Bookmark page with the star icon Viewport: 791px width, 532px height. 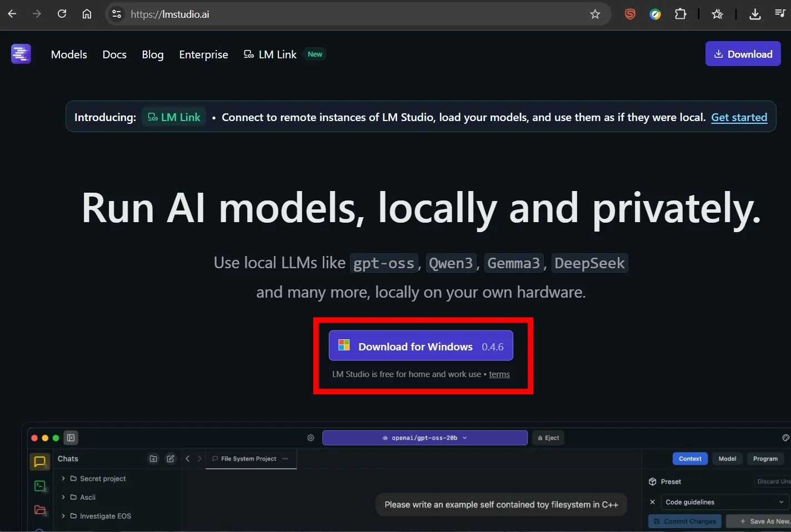pos(595,14)
